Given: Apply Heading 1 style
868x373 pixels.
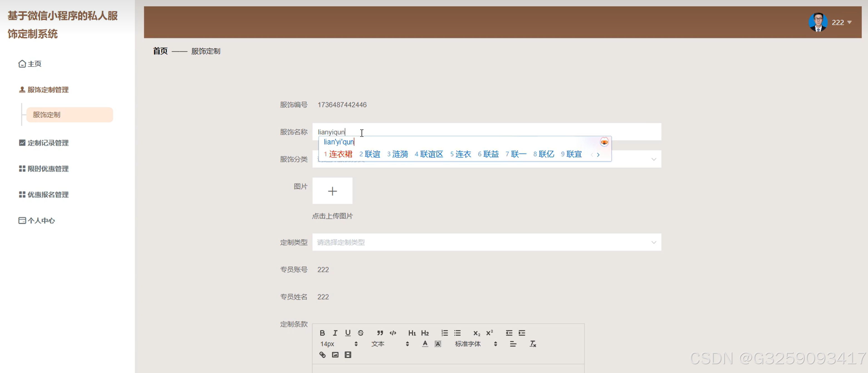Looking at the screenshot, I should coord(412,333).
